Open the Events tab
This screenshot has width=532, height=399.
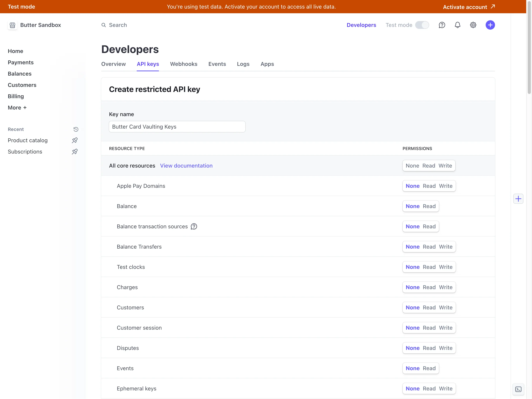point(217,64)
